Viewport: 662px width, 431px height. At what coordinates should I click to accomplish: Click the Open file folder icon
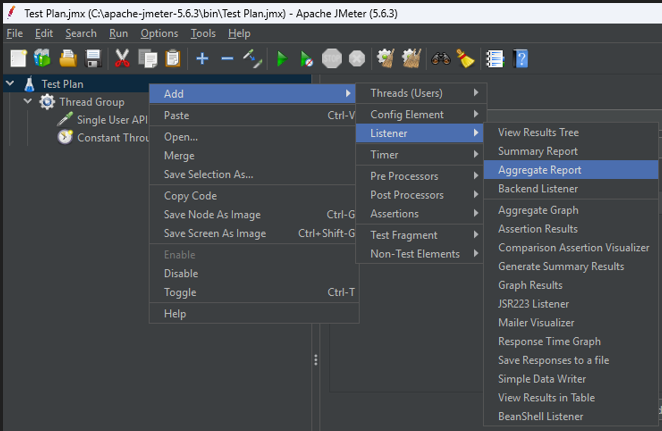point(68,58)
